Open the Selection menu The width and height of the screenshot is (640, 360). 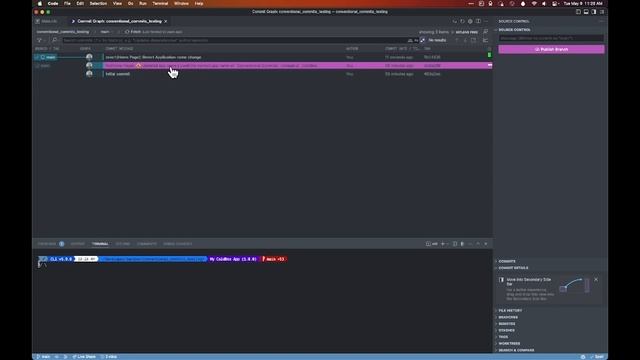tap(98, 3)
